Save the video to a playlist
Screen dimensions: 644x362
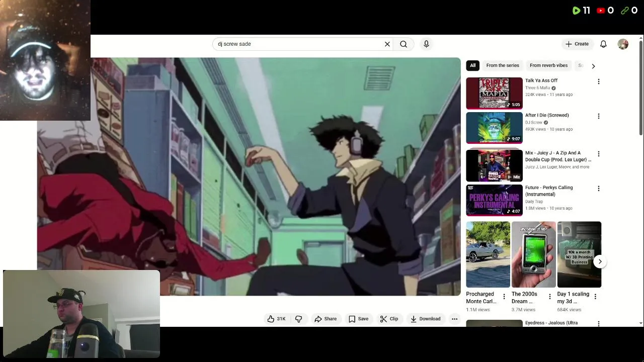[358, 319]
